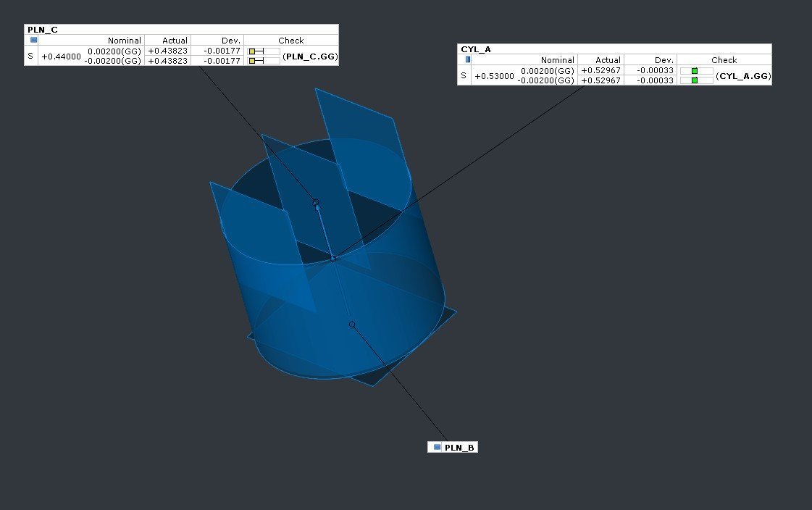Select the CYL_A label title
Screen dimensions: 812x510
coord(476,49)
